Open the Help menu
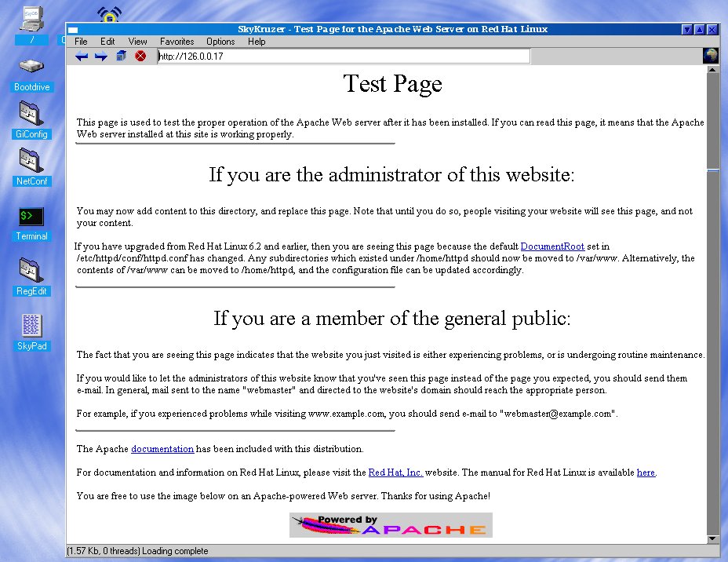This screenshot has width=728, height=562. 257,42
